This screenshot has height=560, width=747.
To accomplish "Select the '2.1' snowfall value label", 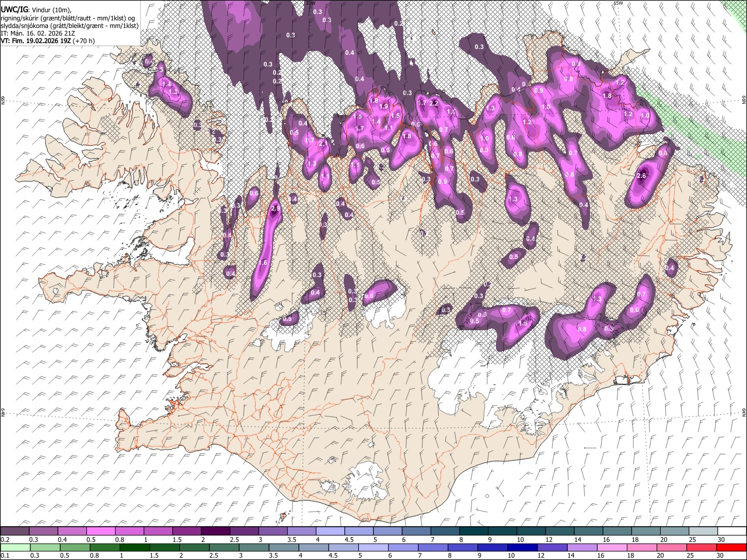I will click(x=323, y=143).
